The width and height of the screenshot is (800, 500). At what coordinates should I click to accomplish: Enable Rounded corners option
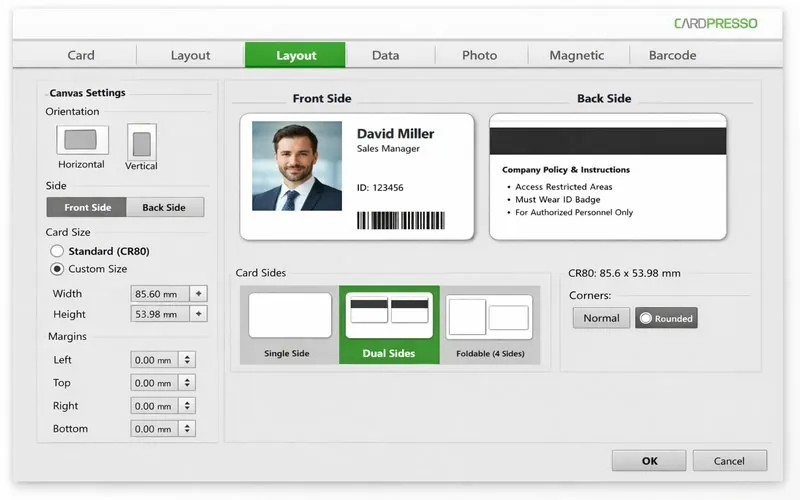[666, 318]
